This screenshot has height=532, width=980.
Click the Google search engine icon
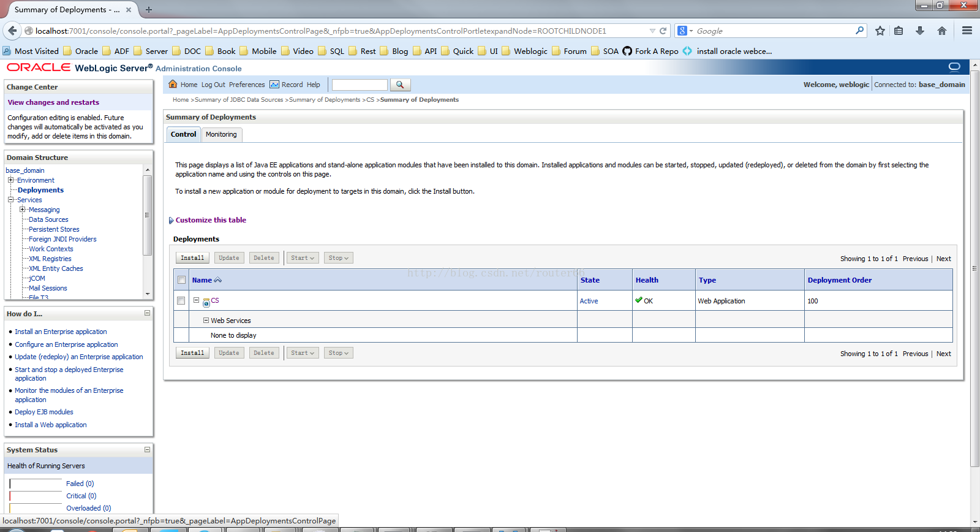(x=682, y=31)
